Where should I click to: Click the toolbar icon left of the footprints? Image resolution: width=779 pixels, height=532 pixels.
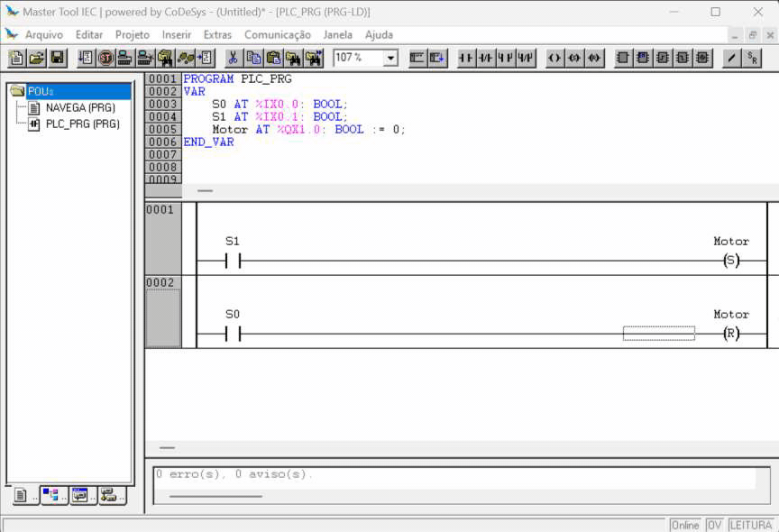[x=165, y=58]
